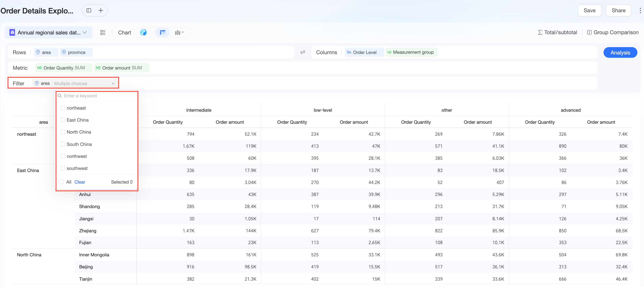The height and width of the screenshot is (287, 644).
Task: Click the dataset cube icon
Action: pos(12,33)
